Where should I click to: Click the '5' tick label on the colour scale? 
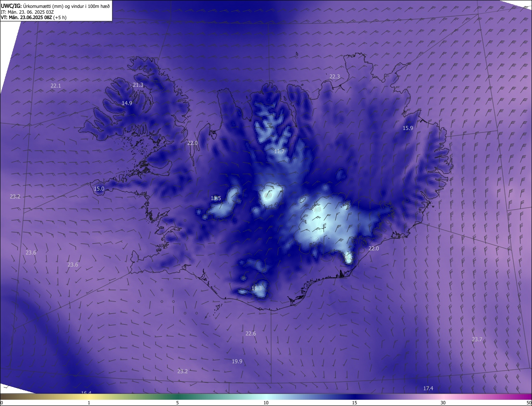(177, 403)
